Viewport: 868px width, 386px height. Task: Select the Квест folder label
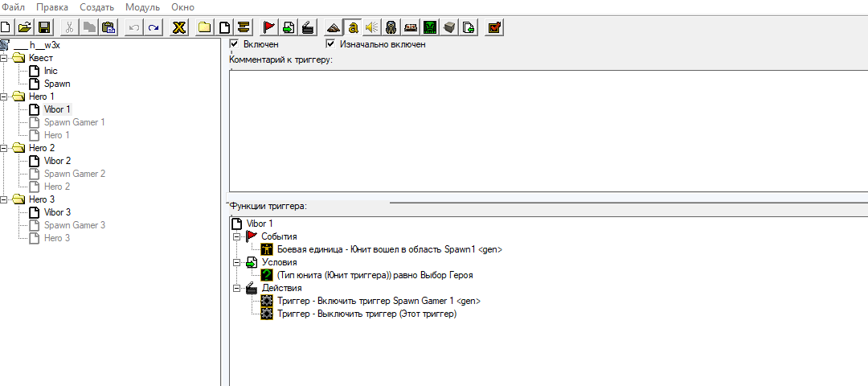click(x=40, y=58)
